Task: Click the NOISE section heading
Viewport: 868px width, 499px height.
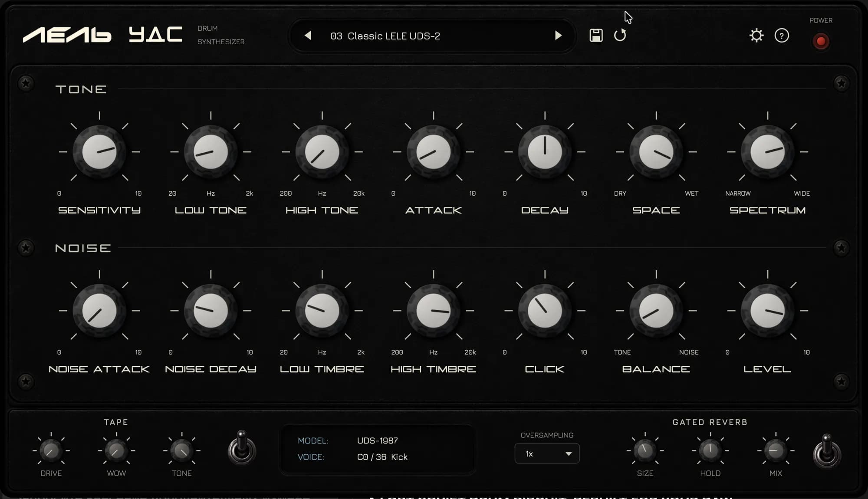Action: coord(83,248)
